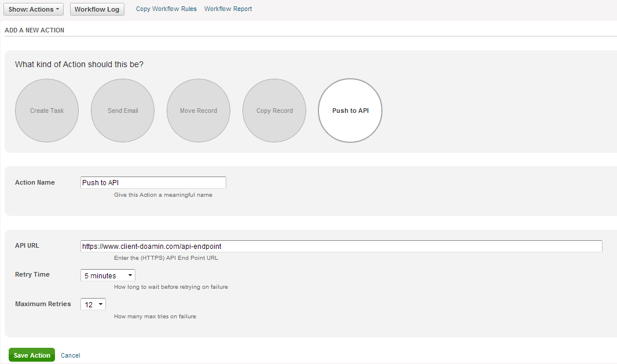This screenshot has height=364, width=617.
Task: Select the Move Record action type
Action: [x=199, y=111]
